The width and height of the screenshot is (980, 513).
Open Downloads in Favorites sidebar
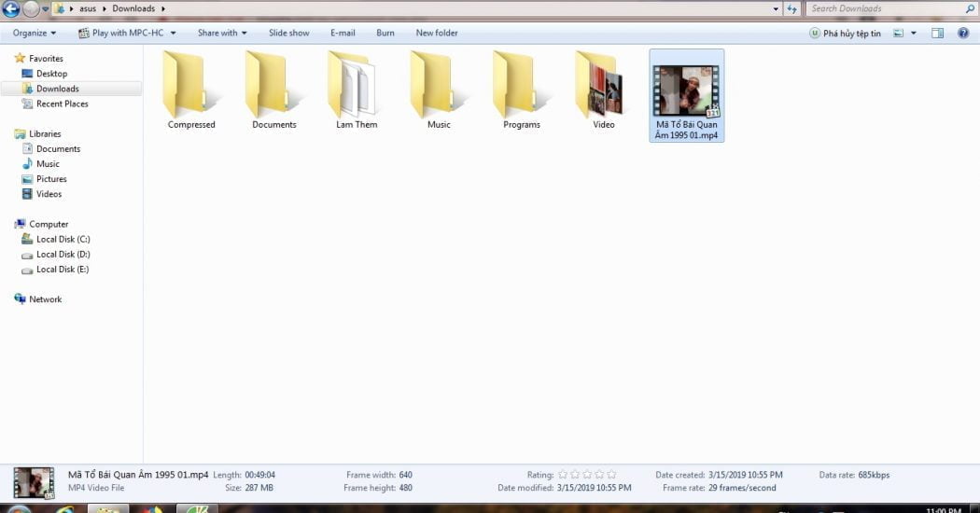coord(58,88)
